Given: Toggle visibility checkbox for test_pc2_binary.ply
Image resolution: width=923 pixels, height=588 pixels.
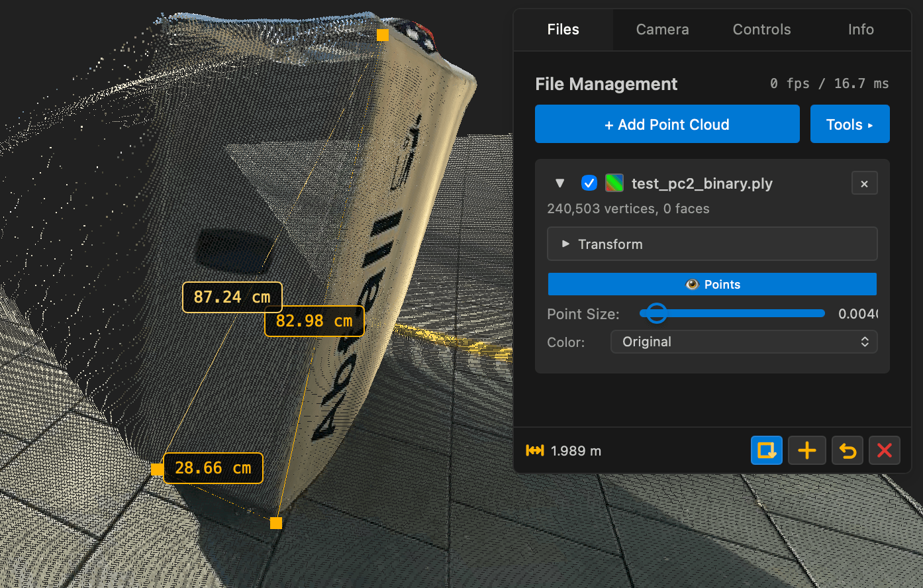Looking at the screenshot, I should pos(589,183).
